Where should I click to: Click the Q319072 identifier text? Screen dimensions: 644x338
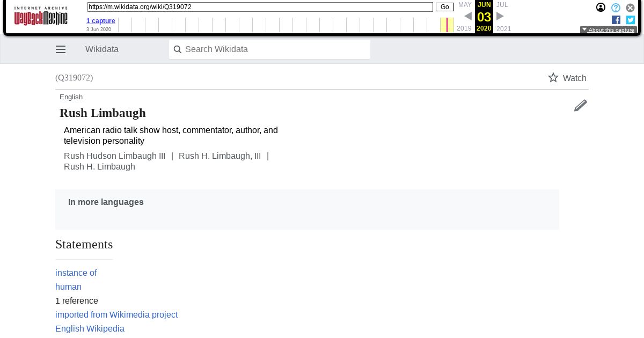(x=74, y=78)
